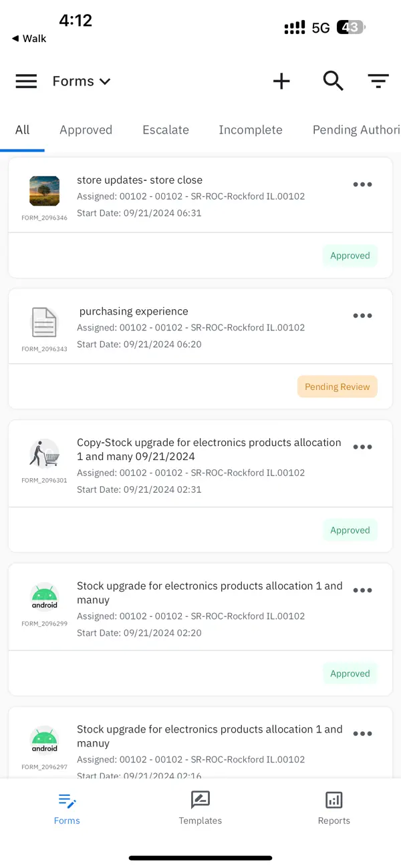Click the Pending Review badge on purchasing experience
401x868 pixels.
(x=337, y=387)
